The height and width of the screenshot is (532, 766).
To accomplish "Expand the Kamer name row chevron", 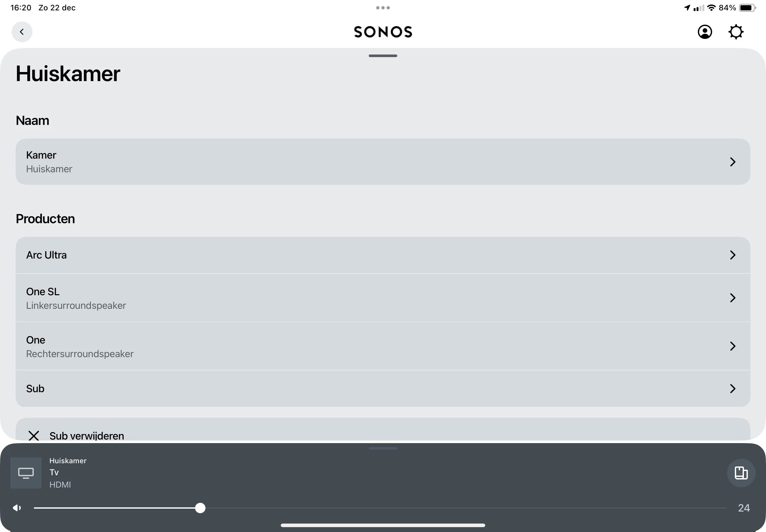I will coord(733,162).
